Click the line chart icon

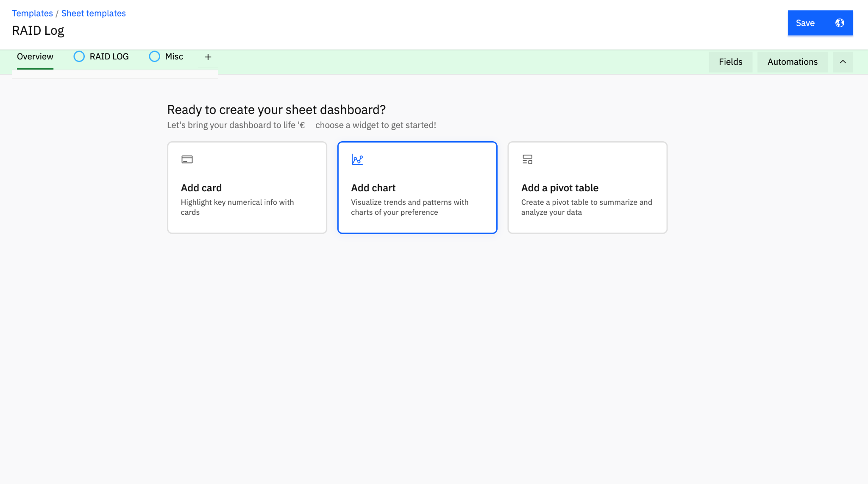(357, 159)
